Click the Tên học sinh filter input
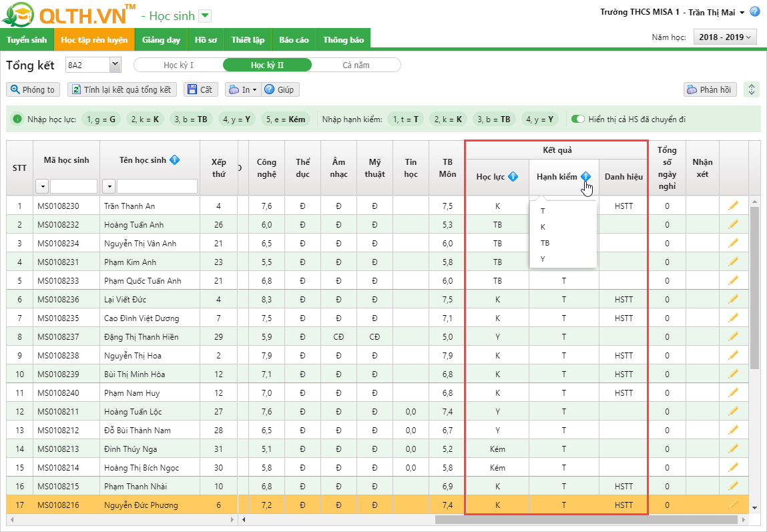This screenshot has height=532, width=767. click(157, 186)
